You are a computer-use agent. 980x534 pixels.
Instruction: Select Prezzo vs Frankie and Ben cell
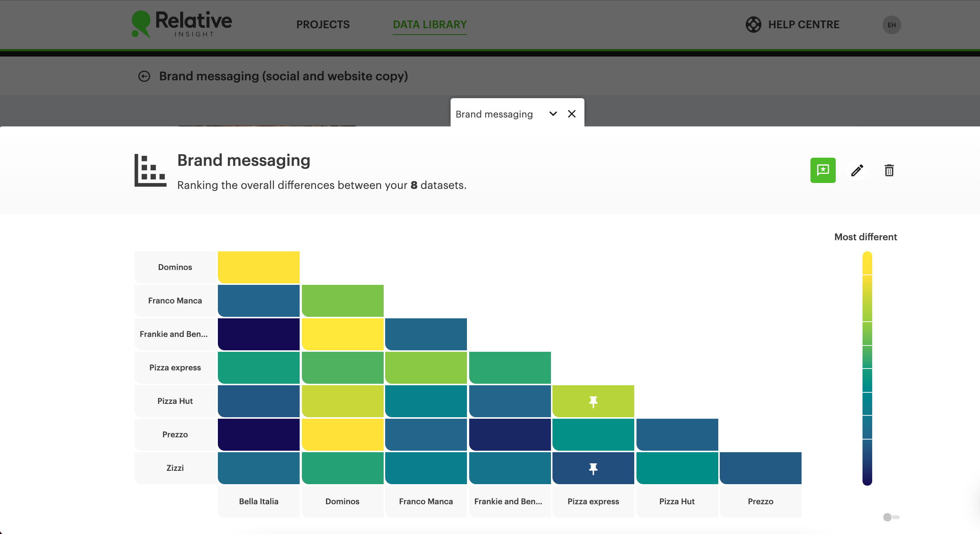click(x=510, y=435)
